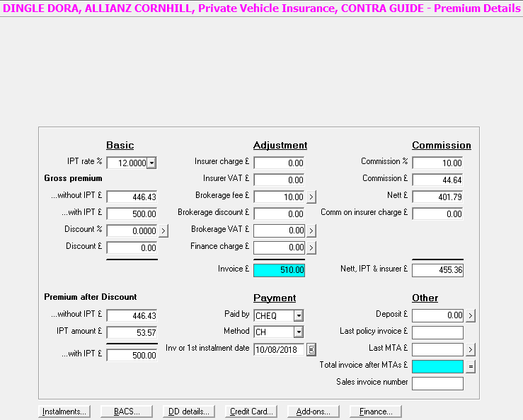Click the Commission % field
The width and height of the screenshot is (523, 420).
(x=437, y=163)
